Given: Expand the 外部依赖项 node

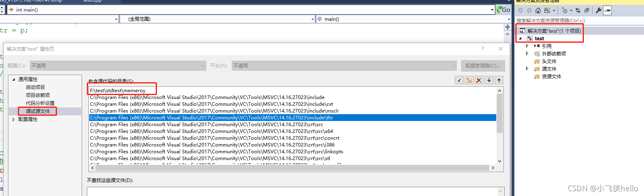Looking at the screenshot, I should tap(527, 53).
